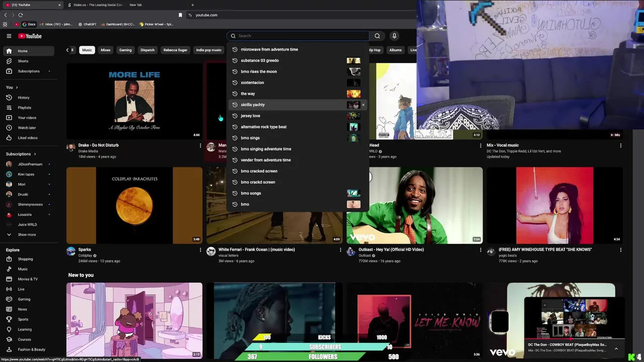This screenshot has width=644, height=362.
Task: Open the Druski subscription channel
Action: click(x=28, y=195)
